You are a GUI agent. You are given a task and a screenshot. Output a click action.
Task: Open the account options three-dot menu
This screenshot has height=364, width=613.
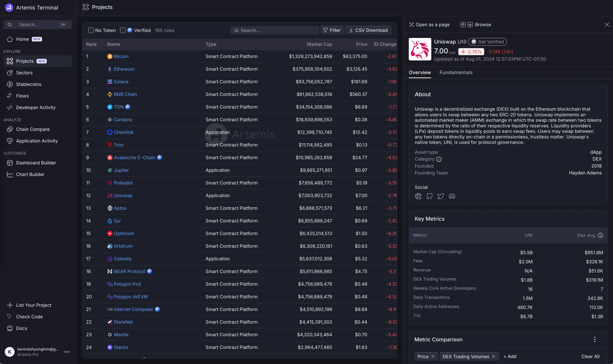[67, 352]
